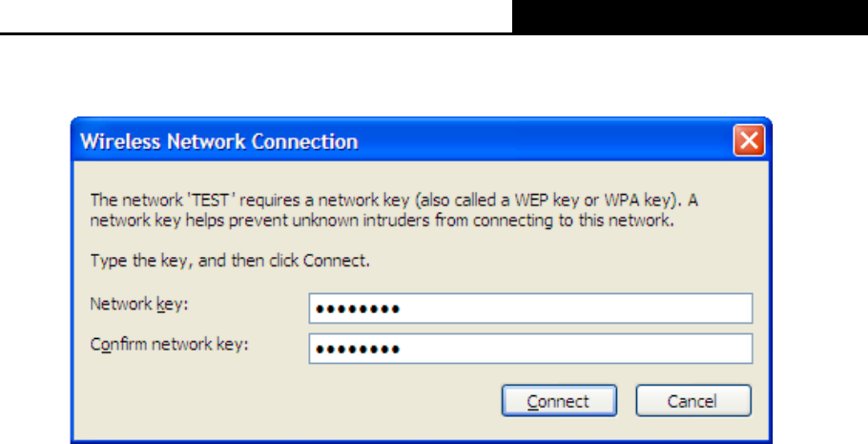
Task: Click the Wireless Network Connection title text
Action: [x=219, y=142]
